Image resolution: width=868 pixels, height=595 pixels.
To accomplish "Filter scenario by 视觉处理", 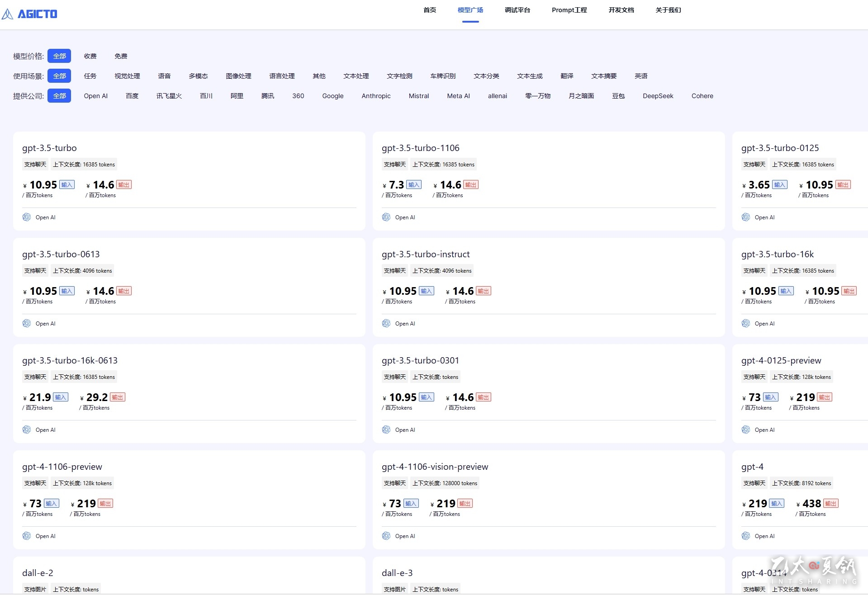I will coord(127,76).
